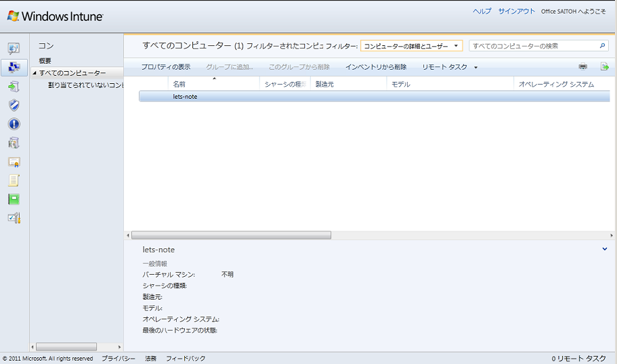The height and width of the screenshot is (364, 617).
Task: Click the export list icon
Action: click(x=604, y=67)
